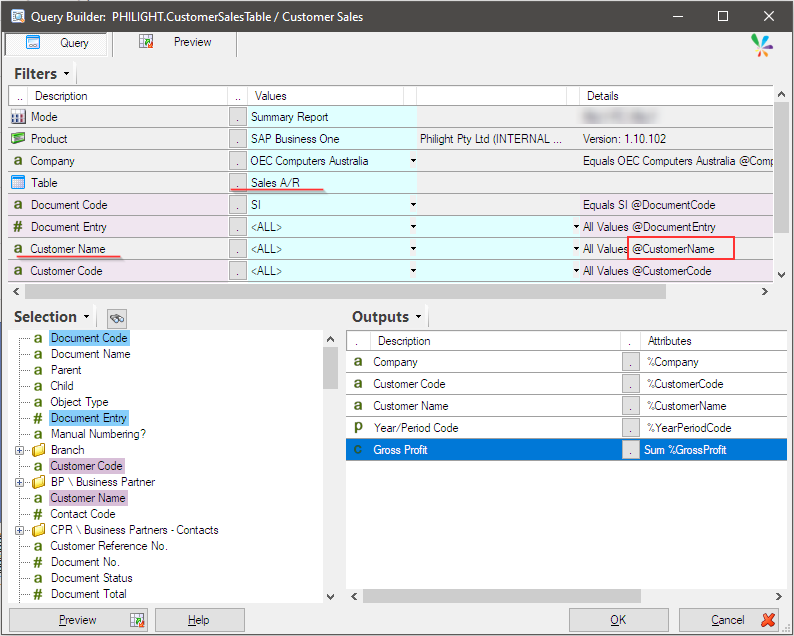The height and width of the screenshot is (636, 794).
Task: Click the ellipsis button for Table value
Action: 237,183
